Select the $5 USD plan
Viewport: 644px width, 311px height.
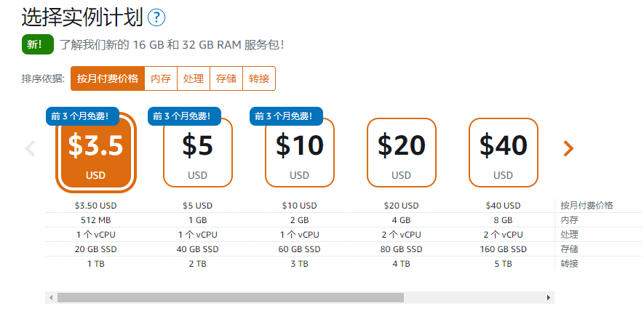(x=197, y=154)
